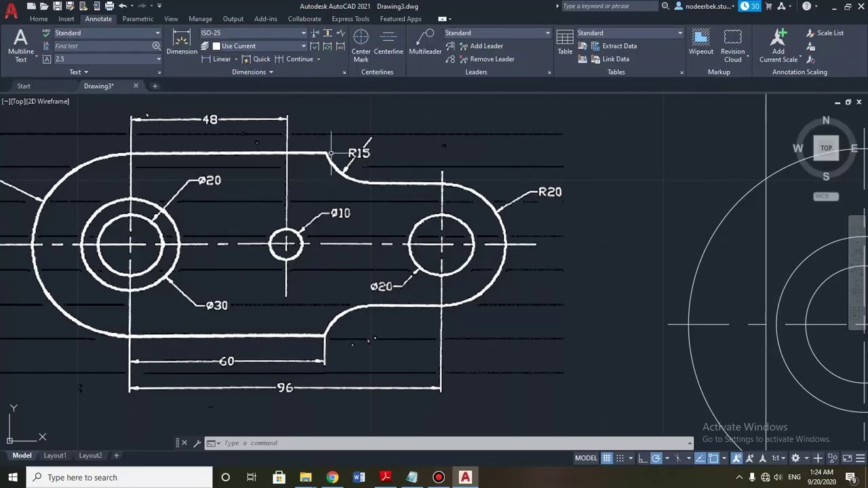The height and width of the screenshot is (488, 868).
Task: Expand the Dimensions panel arrow
Action: [x=271, y=72]
